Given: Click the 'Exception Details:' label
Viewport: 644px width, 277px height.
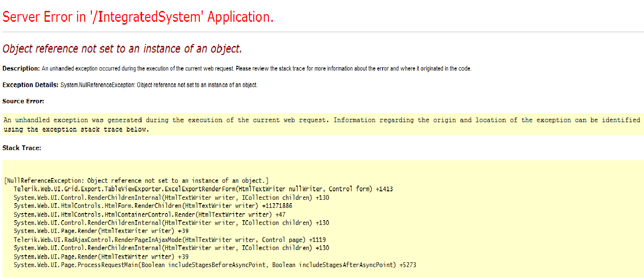Looking at the screenshot, I should tap(30, 85).
